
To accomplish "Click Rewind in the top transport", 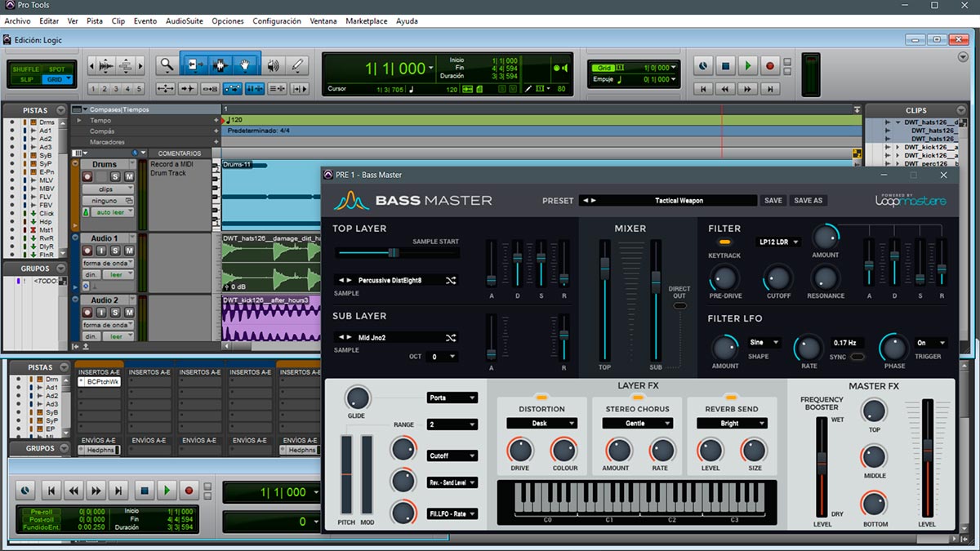I will 725,88.
